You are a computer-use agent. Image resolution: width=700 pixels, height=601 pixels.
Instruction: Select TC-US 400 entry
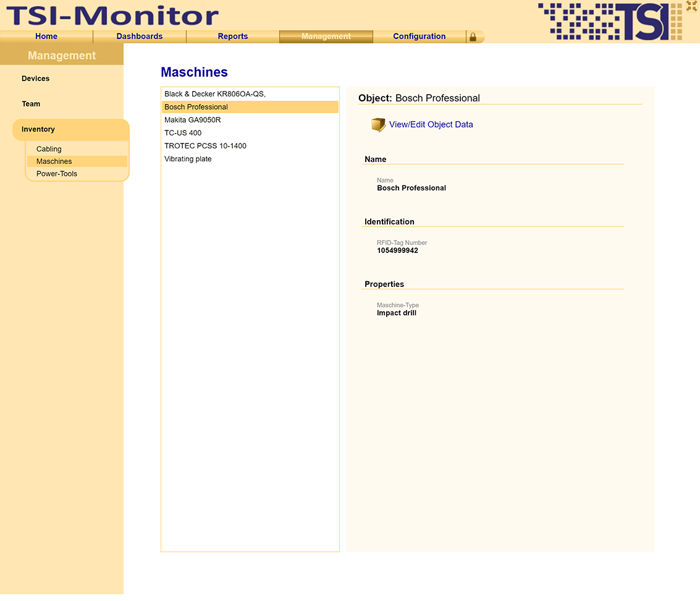point(250,133)
